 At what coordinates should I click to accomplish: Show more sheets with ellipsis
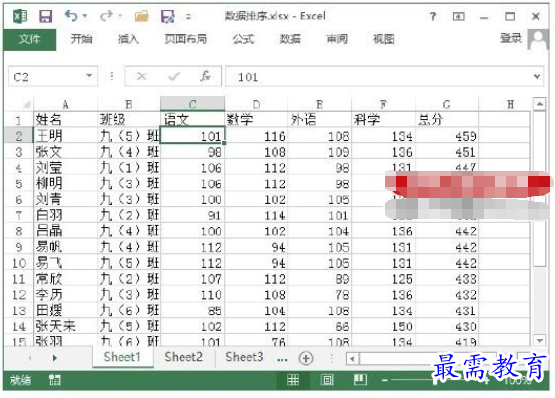(x=282, y=359)
